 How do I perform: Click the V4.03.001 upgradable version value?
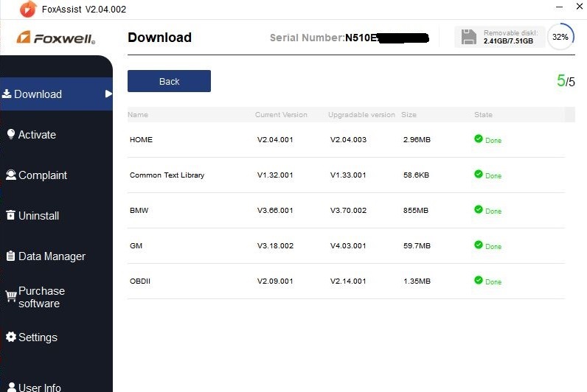[x=348, y=246]
